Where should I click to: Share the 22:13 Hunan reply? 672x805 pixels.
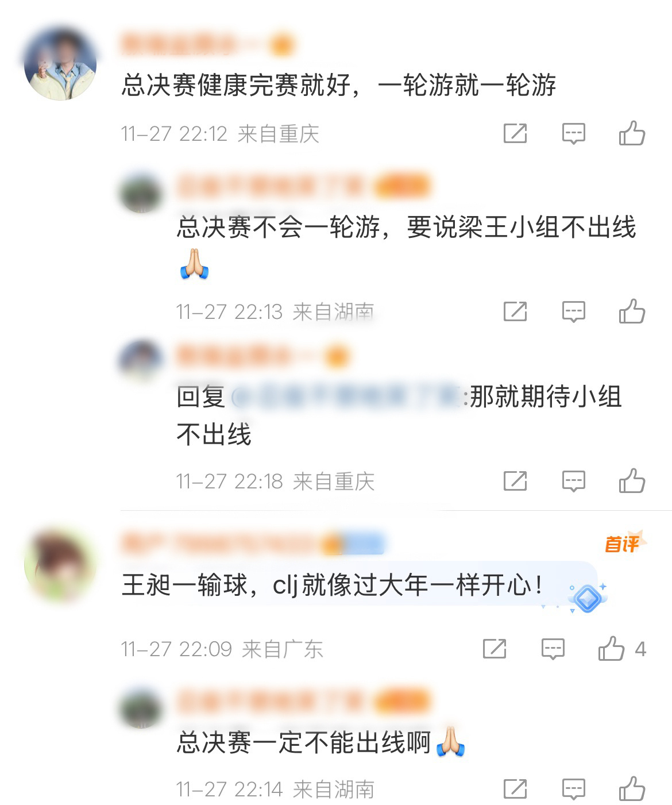(x=515, y=311)
